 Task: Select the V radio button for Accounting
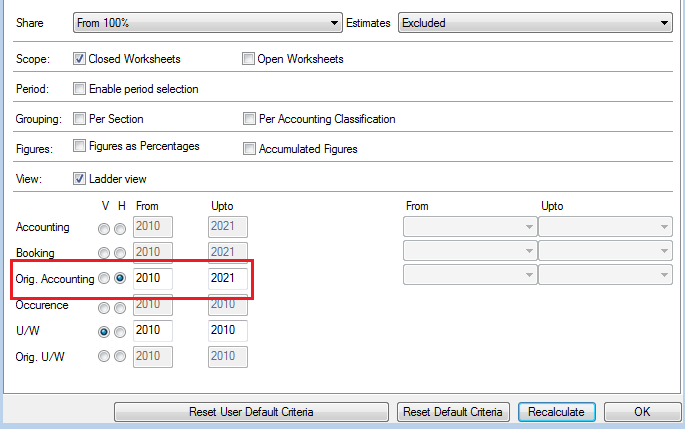104,228
